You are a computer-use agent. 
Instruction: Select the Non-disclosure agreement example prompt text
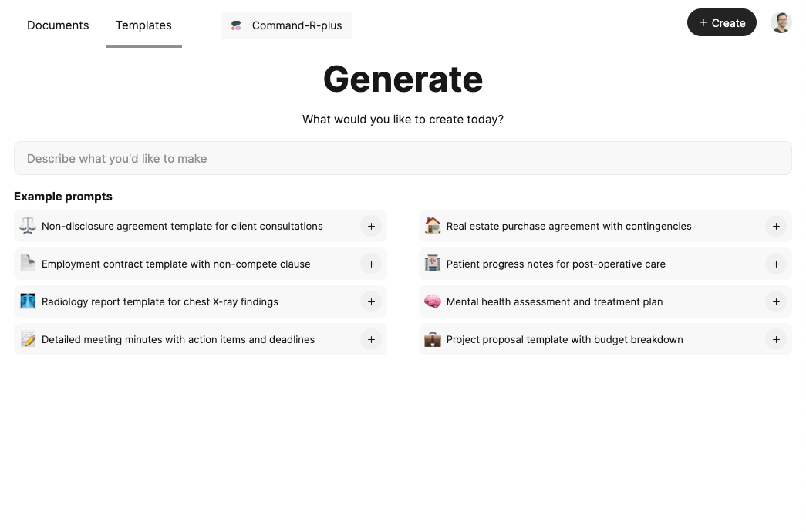click(182, 226)
